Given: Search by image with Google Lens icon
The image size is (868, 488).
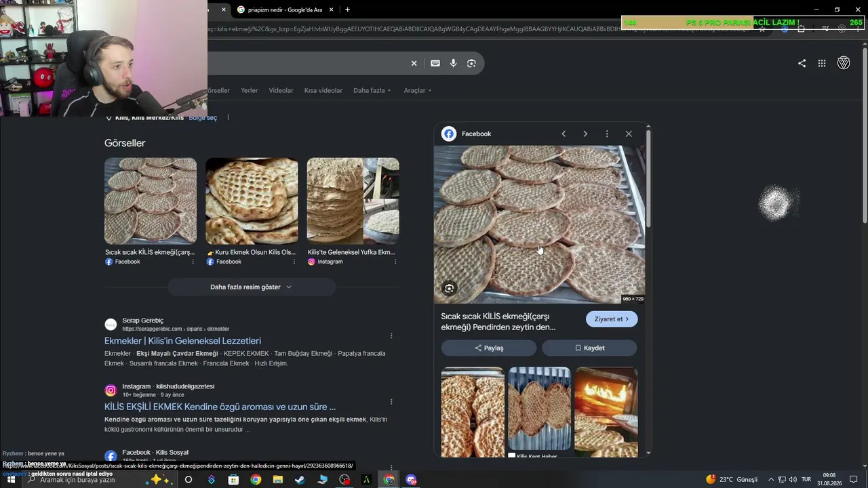Looking at the screenshot, I should (x=471, y=63).
